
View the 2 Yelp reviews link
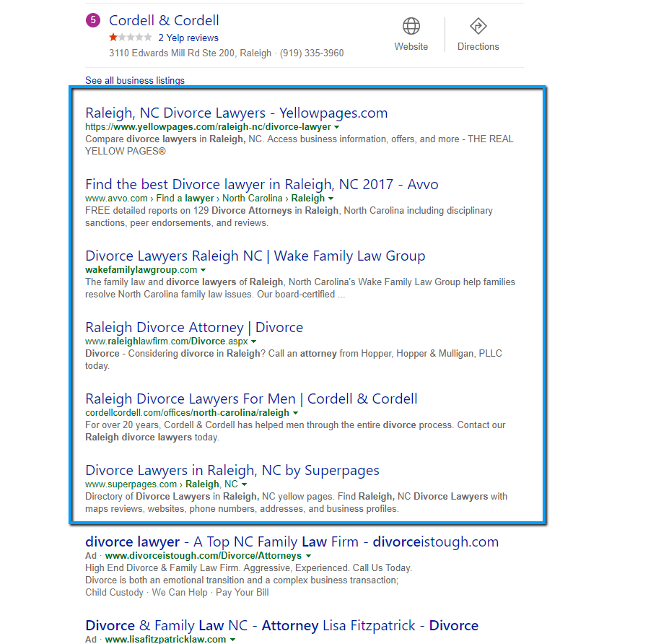coord(188,38)
